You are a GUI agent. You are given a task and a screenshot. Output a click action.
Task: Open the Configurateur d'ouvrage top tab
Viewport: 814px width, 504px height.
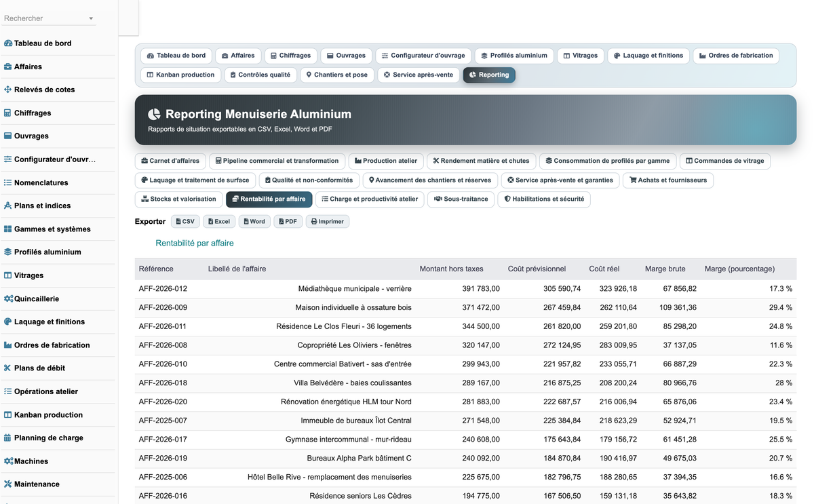[423, 56]
